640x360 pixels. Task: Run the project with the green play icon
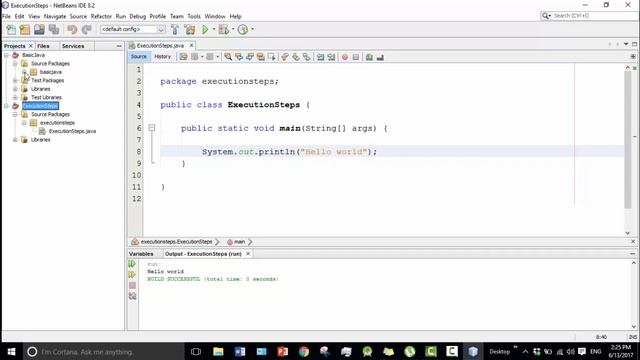click(205, 29)
